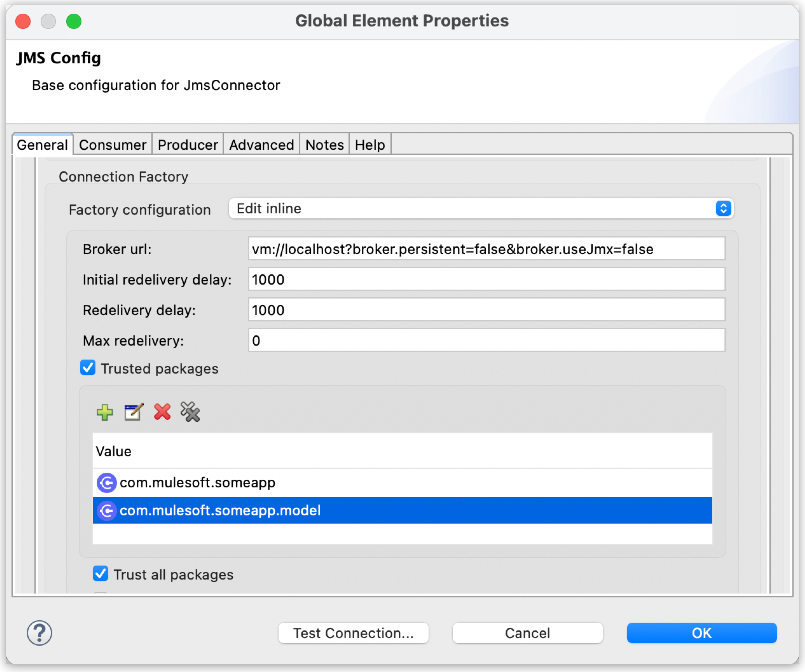Click the edit package pencil icon
The image size is (805, 672).
tap(134, 413)
